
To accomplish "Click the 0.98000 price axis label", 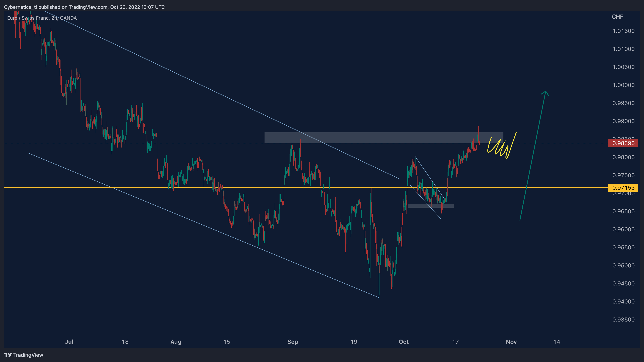I will [x=623, y=157].
